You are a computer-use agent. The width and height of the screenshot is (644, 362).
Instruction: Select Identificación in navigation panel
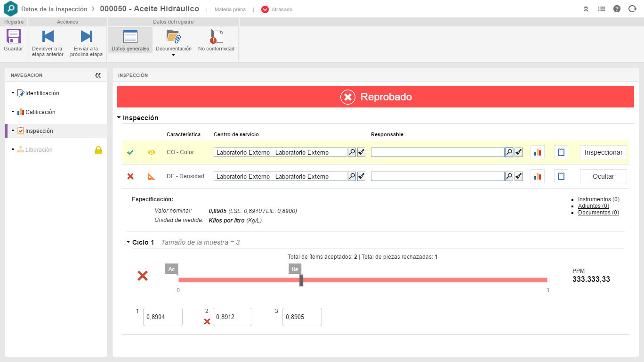click(42, 93)
